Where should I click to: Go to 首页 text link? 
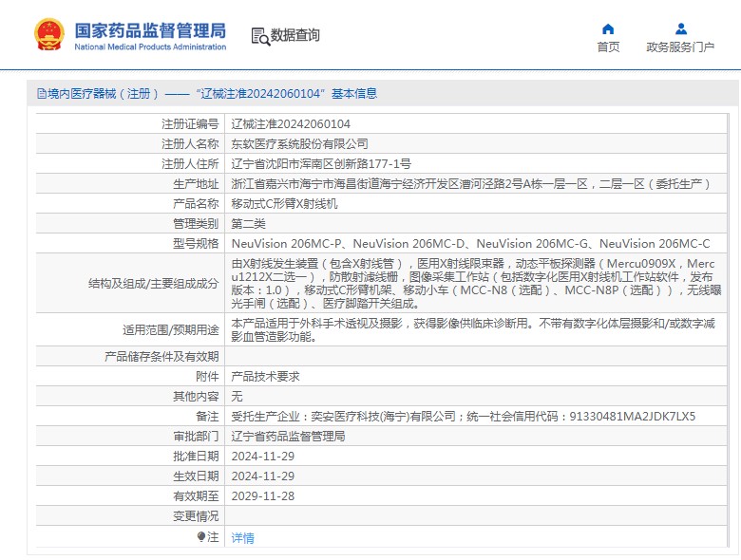608,47
